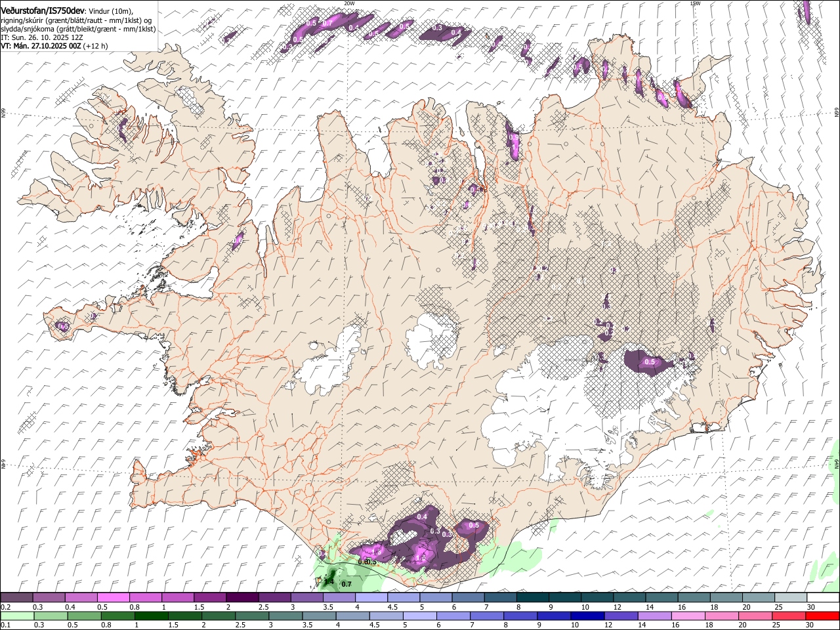Pick the 0.8 swatch in the purple snow scale
Viewport: 840px width, 630px height.
pyautogui.click(x=145, y=597)
